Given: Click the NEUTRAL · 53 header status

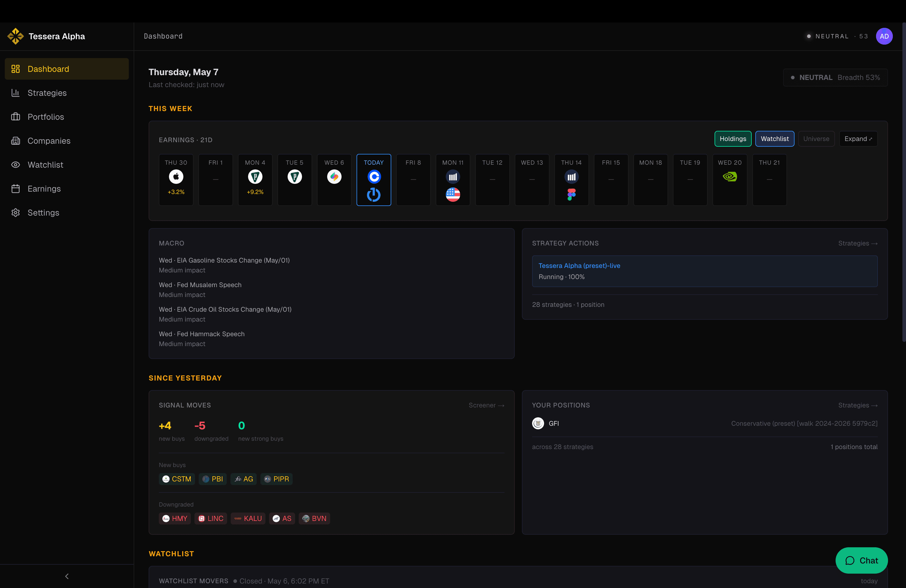Looking at the screenshot, I should pyautogui.click(x=837, y=36).
